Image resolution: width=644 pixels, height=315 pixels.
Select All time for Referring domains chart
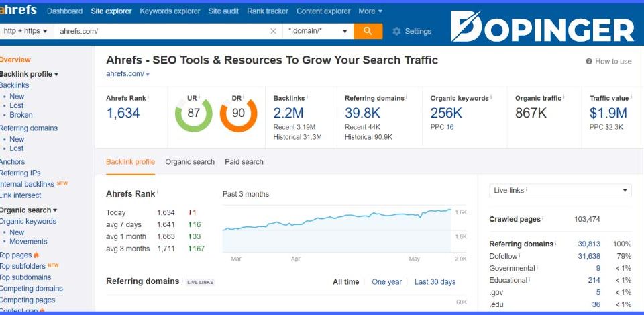tap(346, 282)
